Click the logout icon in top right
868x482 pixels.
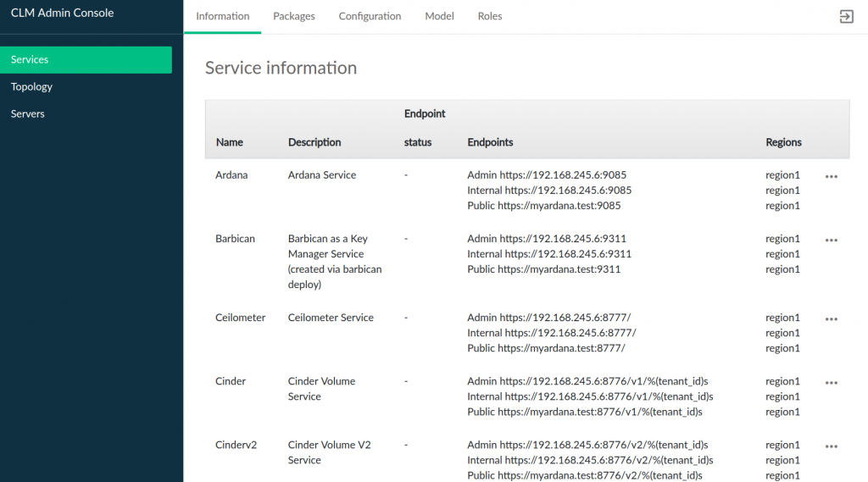(x=846, y=17)
